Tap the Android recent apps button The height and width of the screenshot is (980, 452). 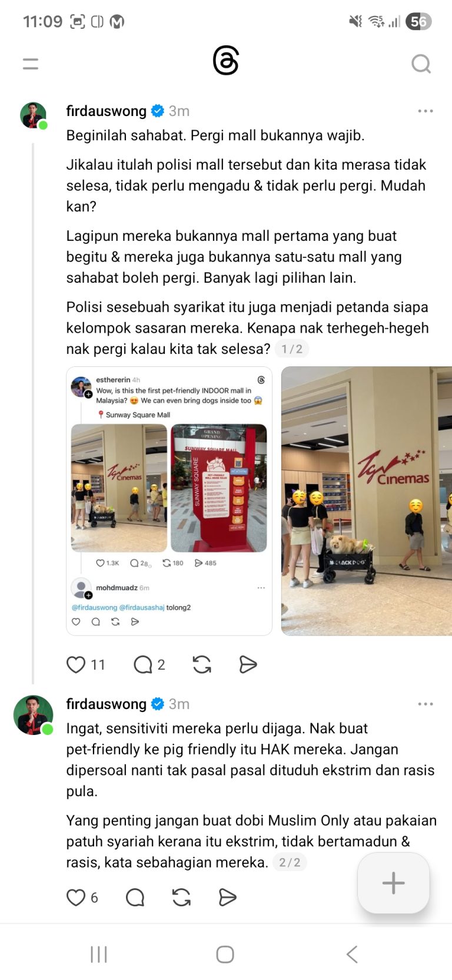[x=99, y=954]
